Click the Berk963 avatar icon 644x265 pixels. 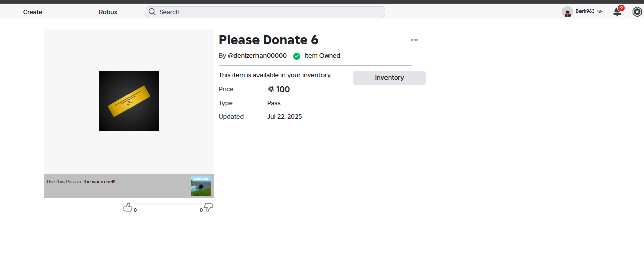(568, 12)
